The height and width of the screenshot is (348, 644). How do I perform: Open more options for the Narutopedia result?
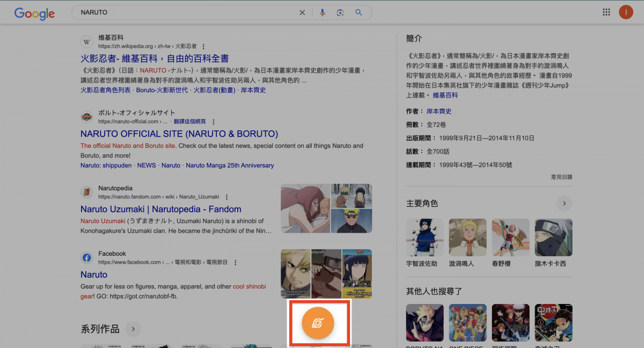[226, 197]
